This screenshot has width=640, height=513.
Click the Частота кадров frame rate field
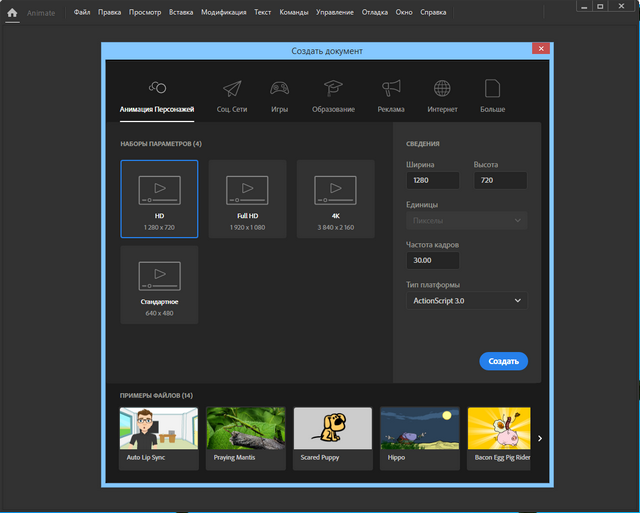pos(432,261)
